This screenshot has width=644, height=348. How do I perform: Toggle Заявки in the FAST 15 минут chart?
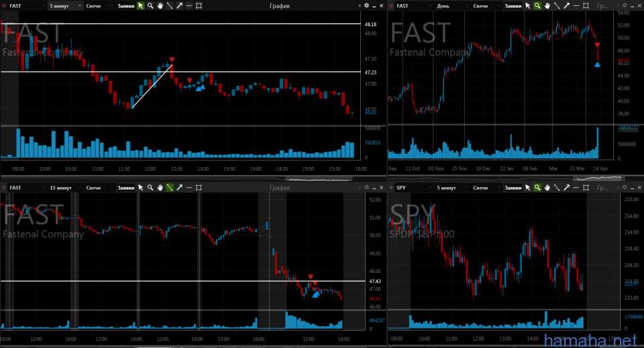coord(125,188)
